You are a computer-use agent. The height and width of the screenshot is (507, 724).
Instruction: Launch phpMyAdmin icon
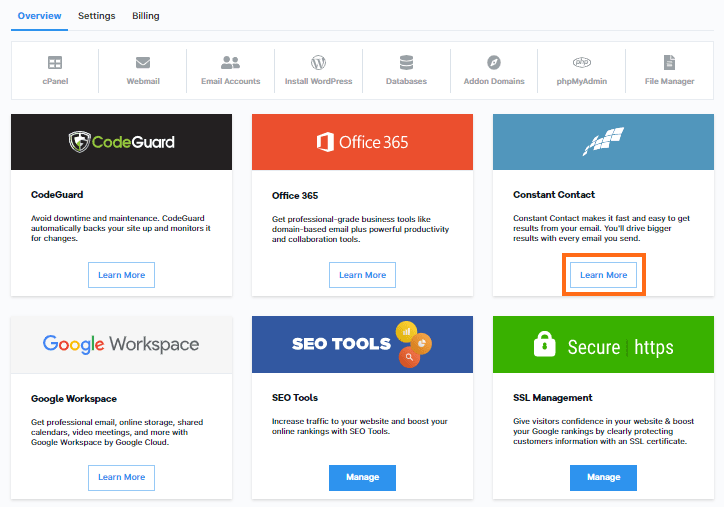(582, 62)
